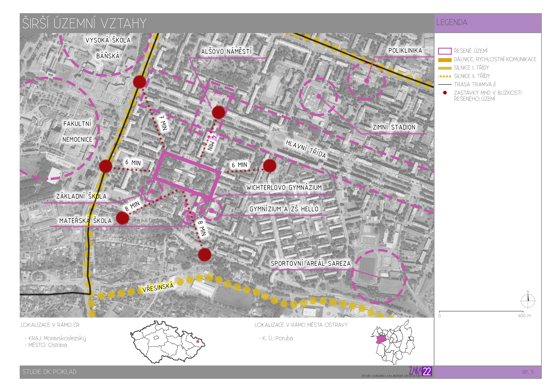Screen dimensions: 555x392
Task: Click the str. 3 page number
Action: [528, 372]
